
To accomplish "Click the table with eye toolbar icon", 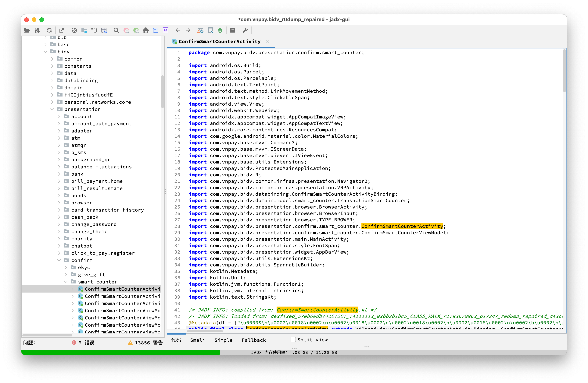I will 104,30.
